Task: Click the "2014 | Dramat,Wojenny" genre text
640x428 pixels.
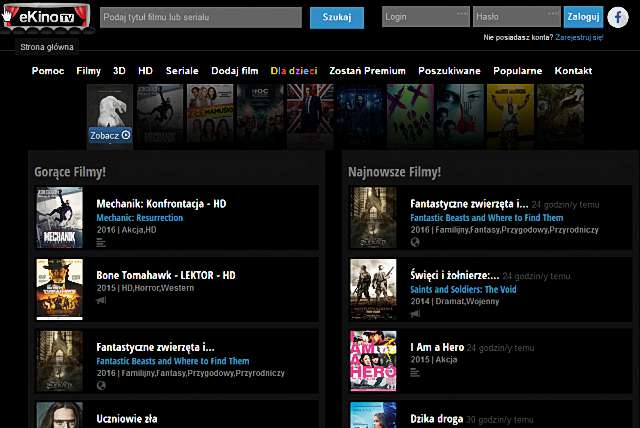Action: point(455,302)
